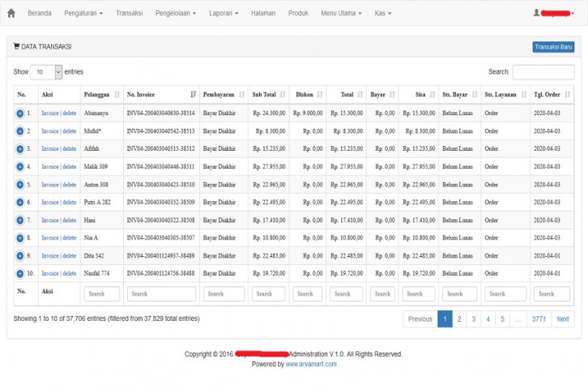
Task: Visit www.arvamart.com footer link
Action: (311, 364)
